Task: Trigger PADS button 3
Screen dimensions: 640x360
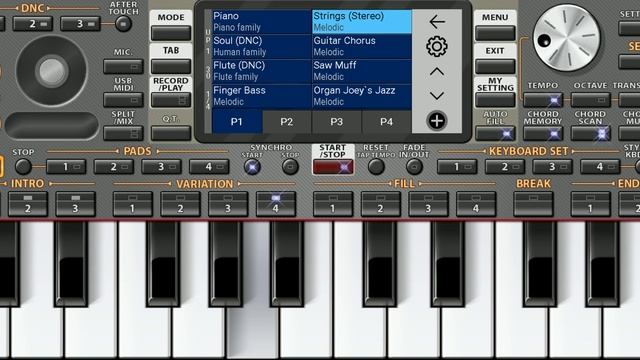Action: [x=162, y=167]
